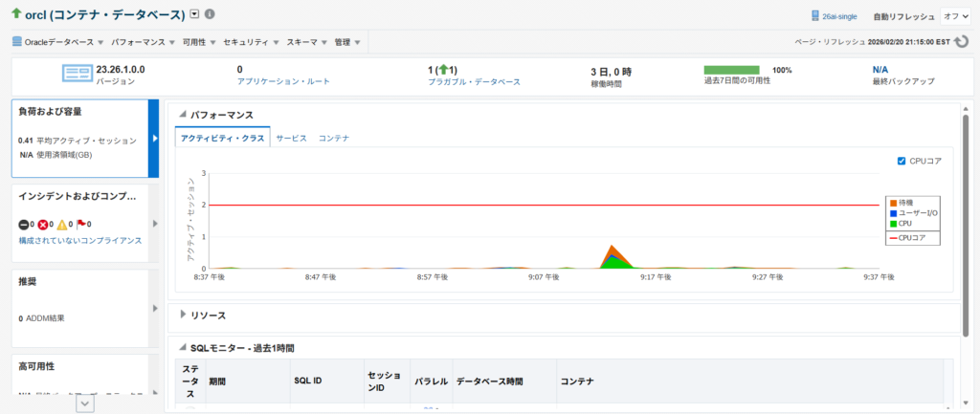
Task: Click the Oracle database stack icon
Action: [x=16, y=42]
